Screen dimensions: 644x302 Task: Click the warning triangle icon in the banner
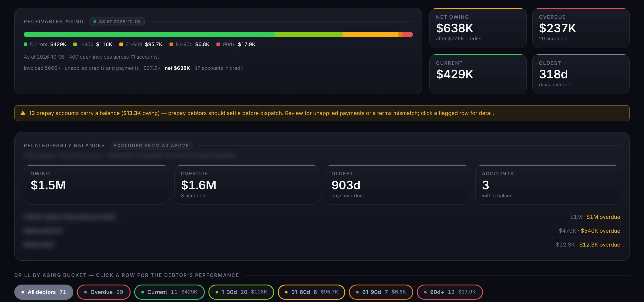23,113
